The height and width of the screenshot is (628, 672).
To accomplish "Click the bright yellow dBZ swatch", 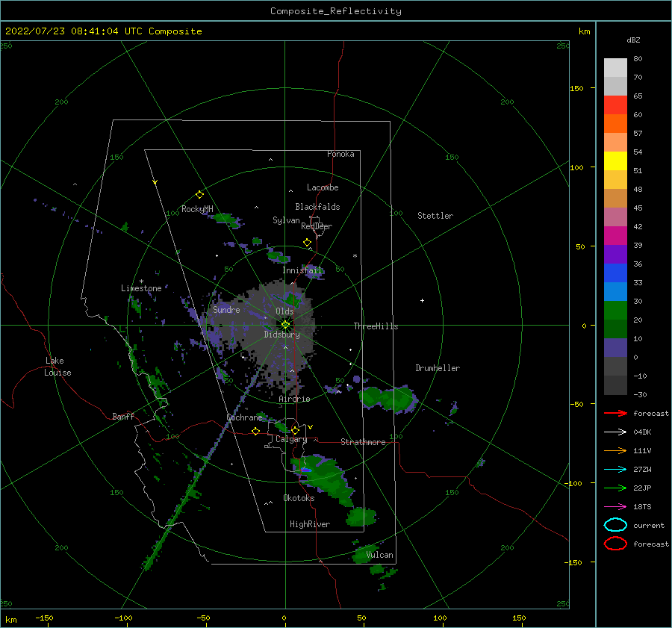I will click(x=615, y=161).
